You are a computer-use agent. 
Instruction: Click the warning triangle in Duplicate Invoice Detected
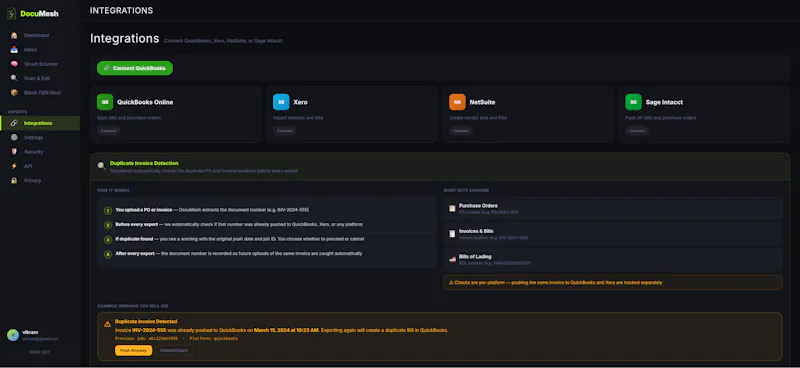point(107,324)
